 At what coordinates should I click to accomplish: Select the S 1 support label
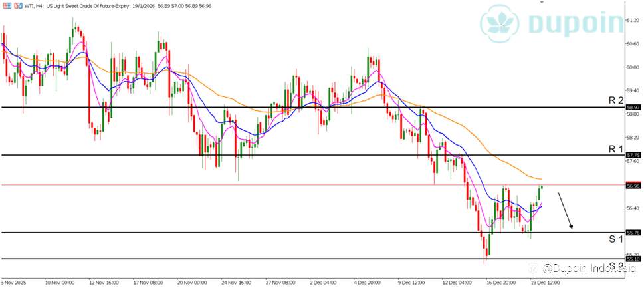[x=616, y=239]
